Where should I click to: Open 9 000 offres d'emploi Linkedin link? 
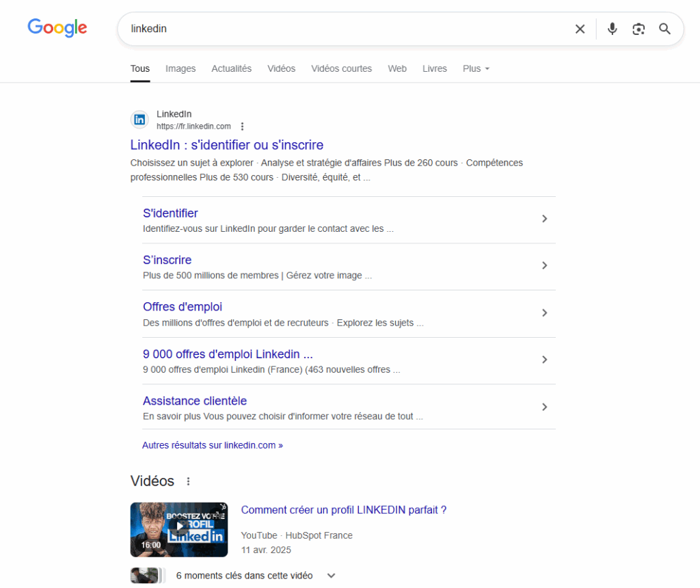click(x=228, y=354)
